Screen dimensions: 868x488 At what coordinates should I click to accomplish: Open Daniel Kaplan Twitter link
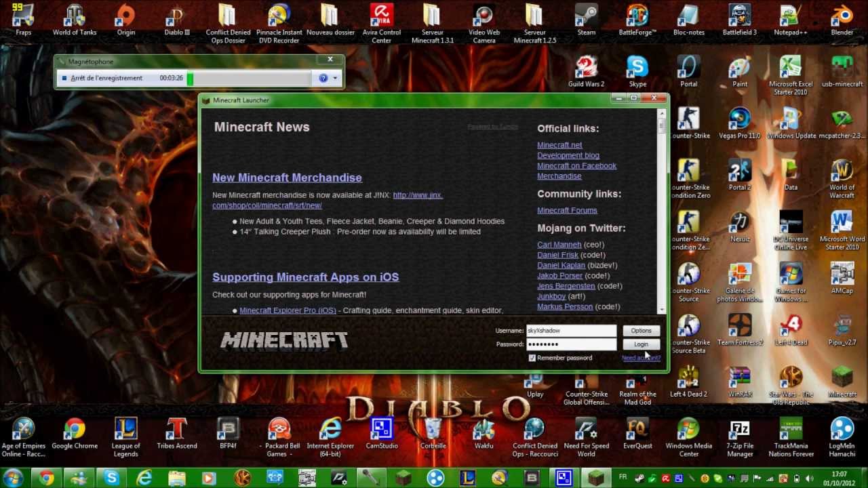pyautogui.click(x=561, y=266)
